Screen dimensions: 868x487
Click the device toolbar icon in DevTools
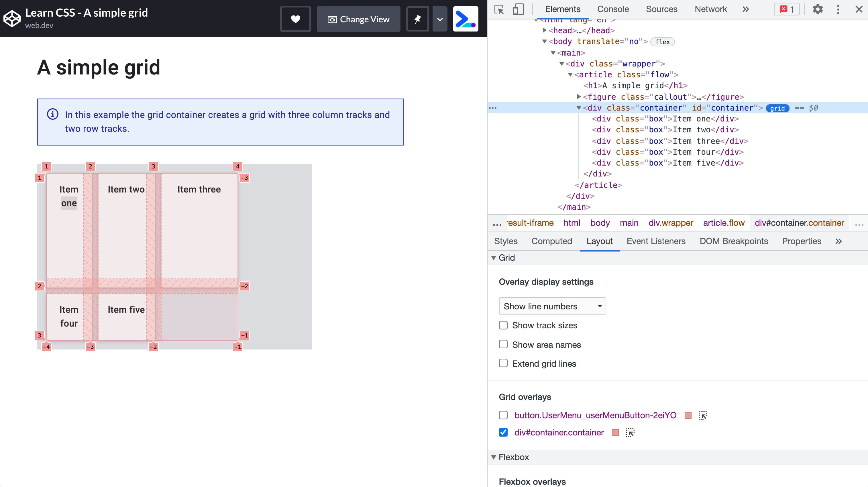point(518,8)
